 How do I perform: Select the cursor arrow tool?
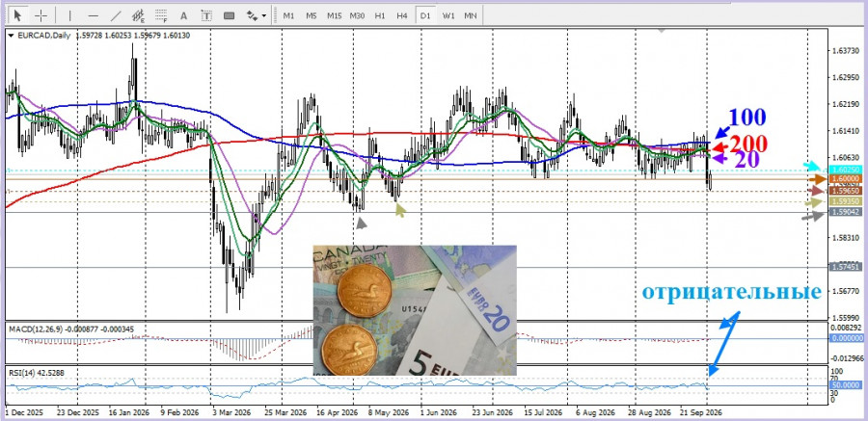click(18, 15)
